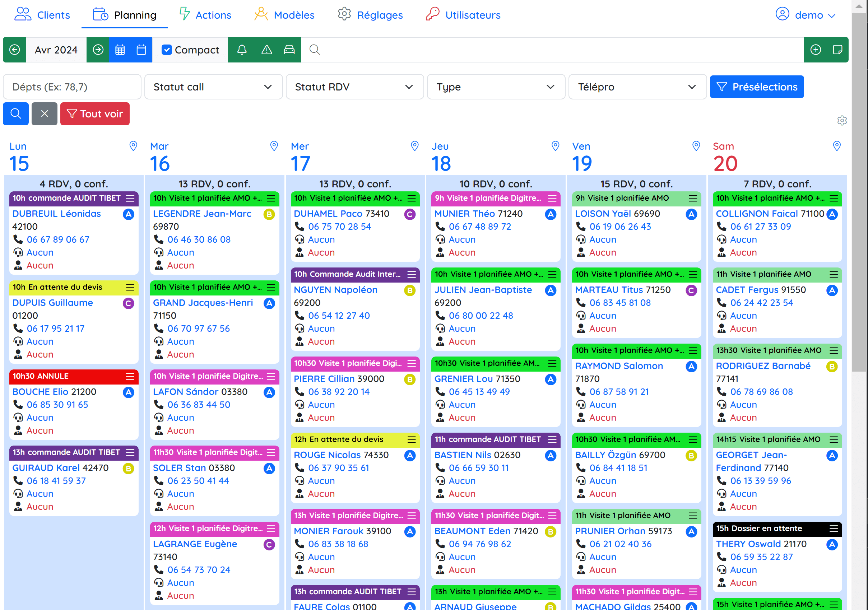Click the car icon in toolbar
The width and height of the screenshot is (868, 610).
[289, 50]
